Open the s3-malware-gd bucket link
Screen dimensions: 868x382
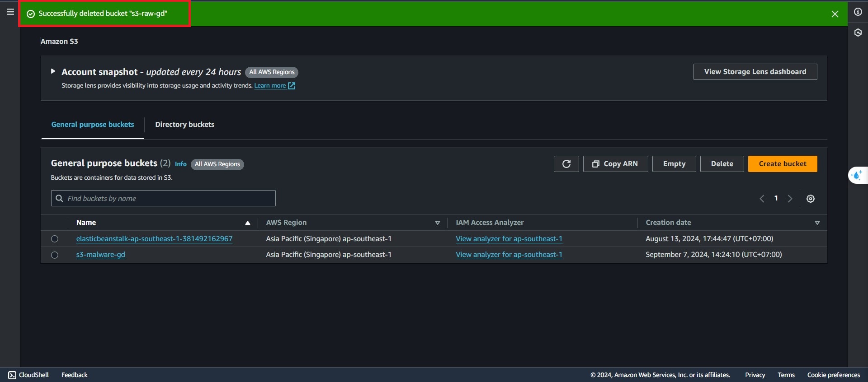click(100, 255)
